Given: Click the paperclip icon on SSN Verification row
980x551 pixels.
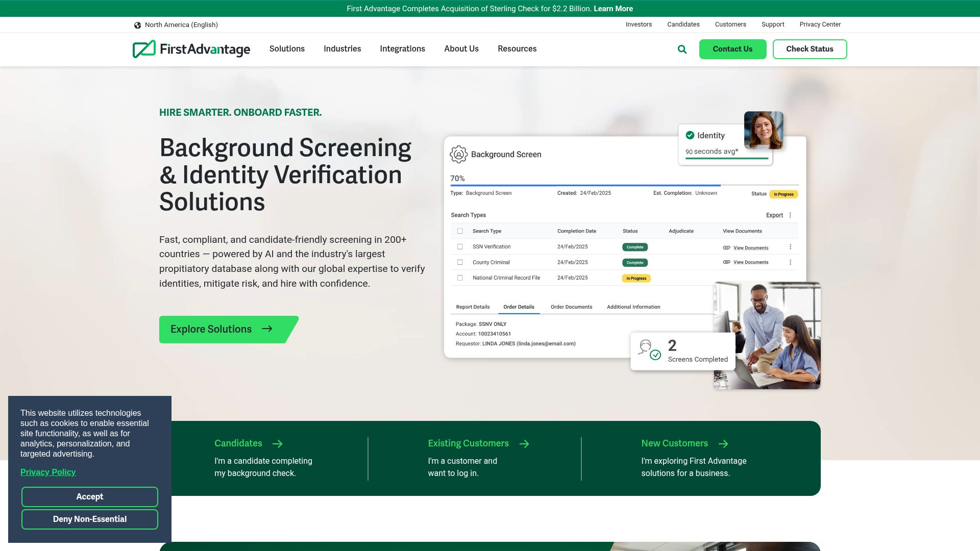Looking at the screenshot, I should click(x=726, y=247).
